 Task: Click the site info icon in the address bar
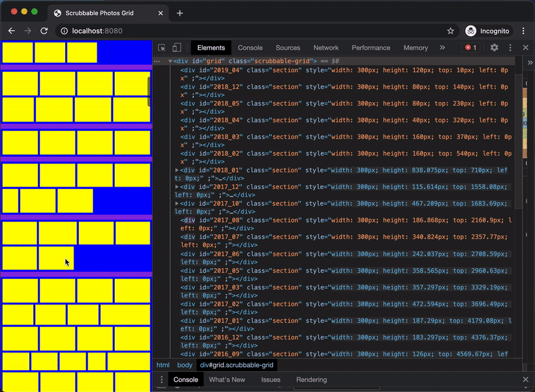[x=64, y=31]
